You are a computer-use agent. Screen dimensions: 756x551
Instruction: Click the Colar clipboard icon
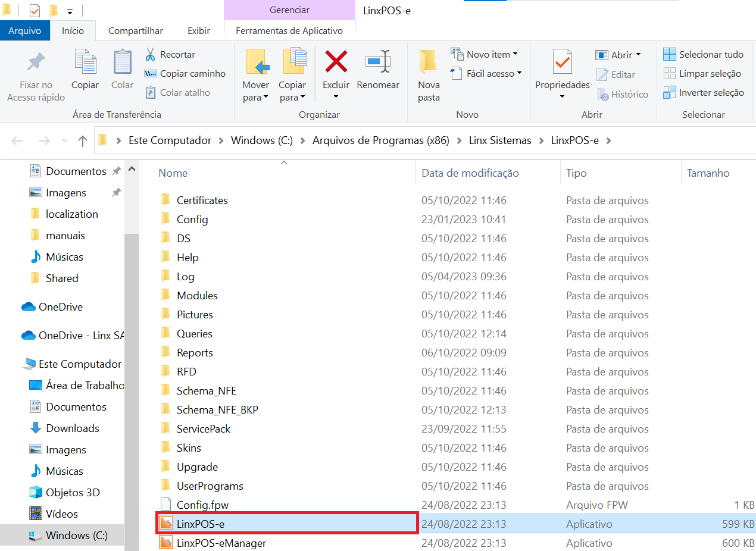[x=123, y=62]
